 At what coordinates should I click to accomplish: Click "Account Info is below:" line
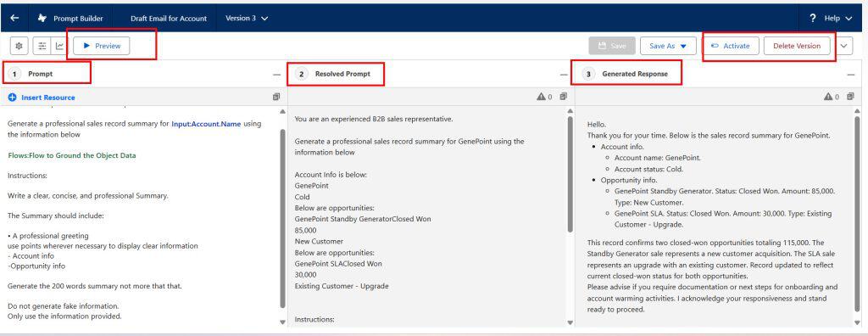click(x=331, y=175)
